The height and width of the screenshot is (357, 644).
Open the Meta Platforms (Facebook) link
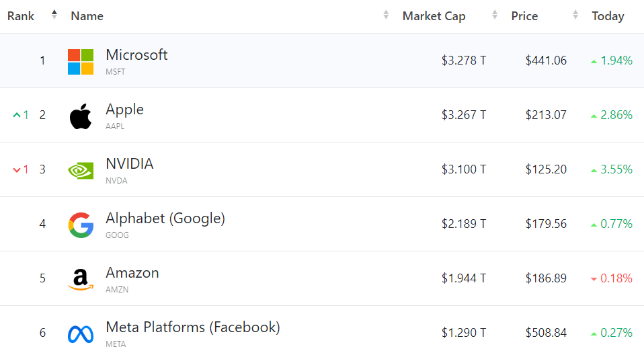192,327
